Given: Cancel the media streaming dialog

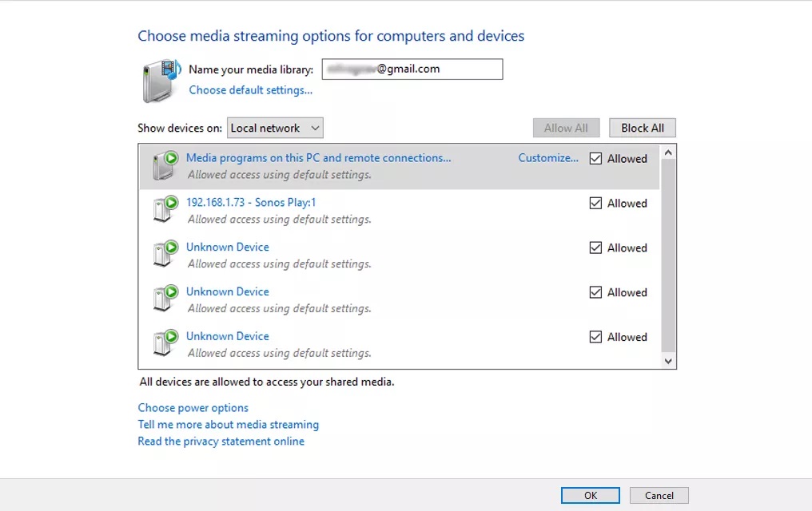Looking at the screenshot, I should coord(659,495).
